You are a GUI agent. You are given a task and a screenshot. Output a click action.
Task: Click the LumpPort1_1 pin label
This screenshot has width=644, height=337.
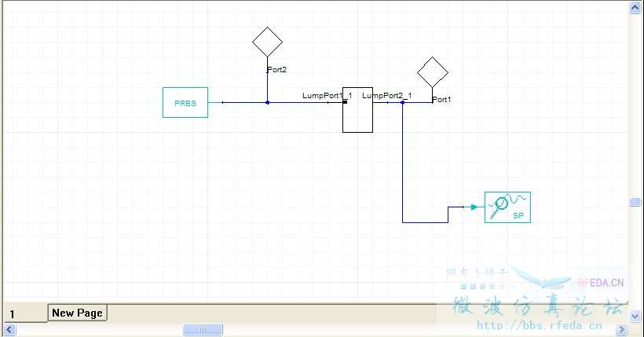pyautogui.click(x=327, y=95)
